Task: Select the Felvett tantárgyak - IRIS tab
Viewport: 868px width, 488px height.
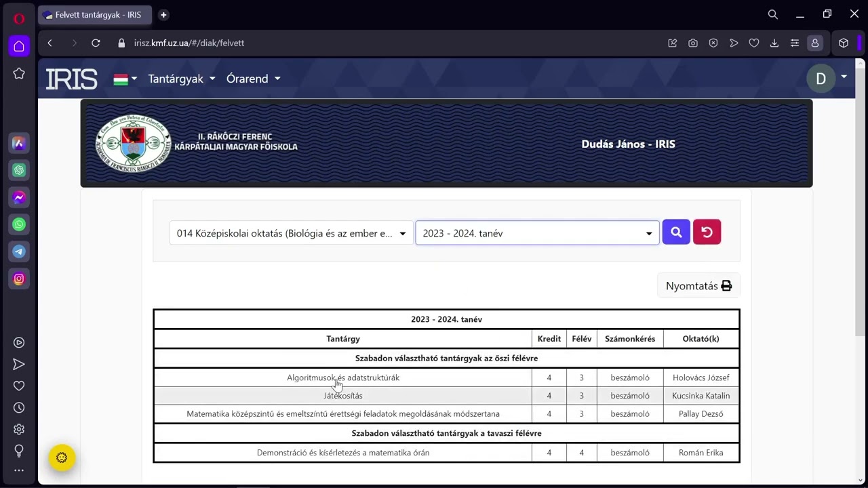Action: click(x=95, y=15)
